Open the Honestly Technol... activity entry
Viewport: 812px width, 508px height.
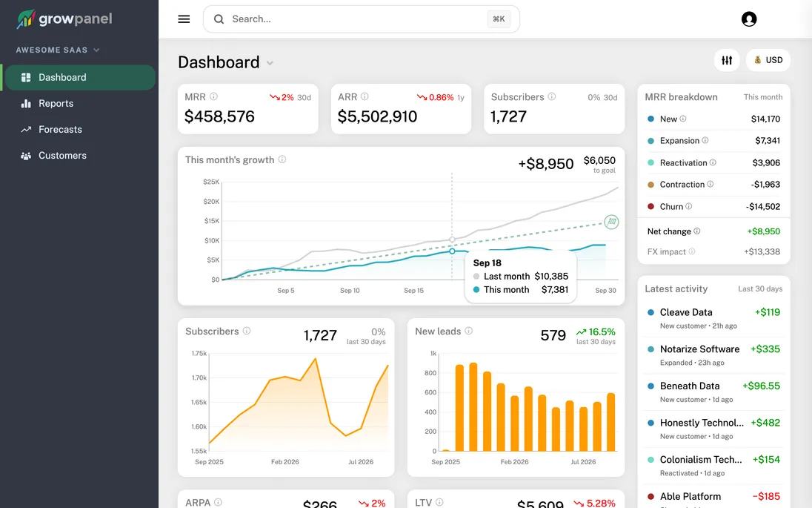point(713,429)
